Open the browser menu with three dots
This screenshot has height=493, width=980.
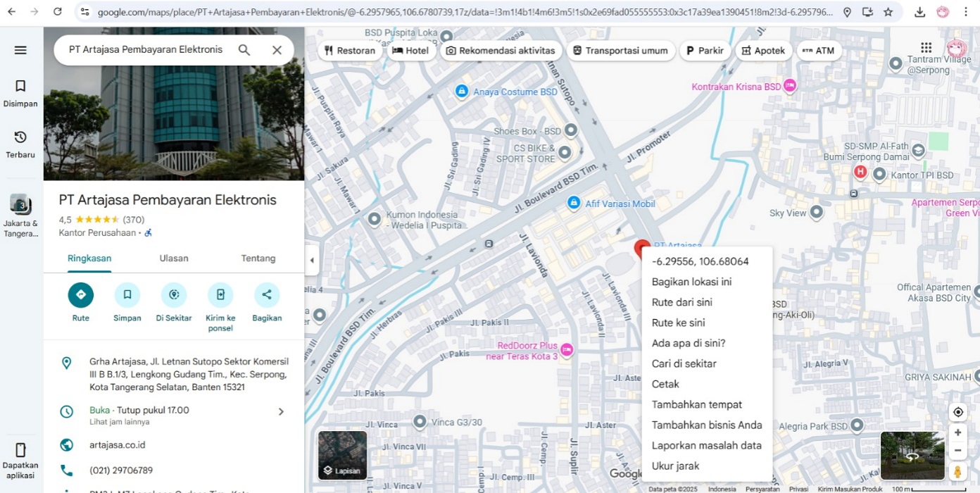click(965, 11)
